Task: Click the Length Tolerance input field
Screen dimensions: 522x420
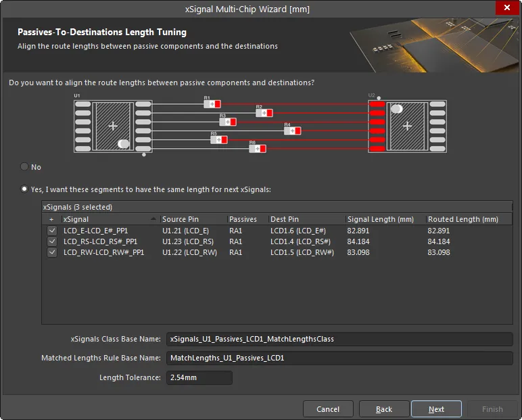Action: pos(199,377)
